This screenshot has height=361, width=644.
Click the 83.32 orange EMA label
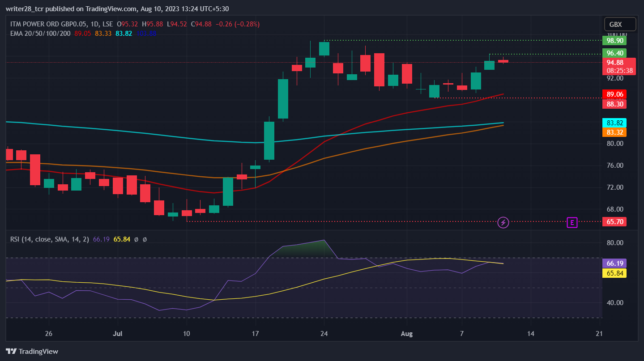point(614,132)
